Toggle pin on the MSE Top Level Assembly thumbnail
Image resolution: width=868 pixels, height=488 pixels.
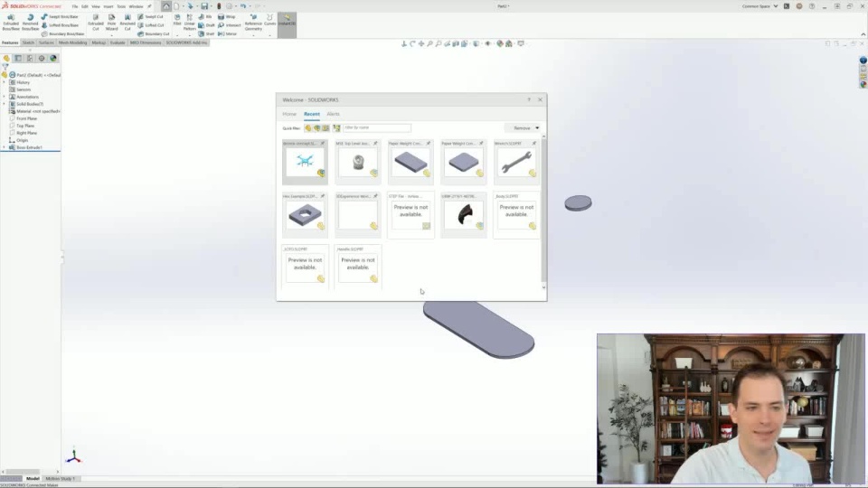click(375, 144)
